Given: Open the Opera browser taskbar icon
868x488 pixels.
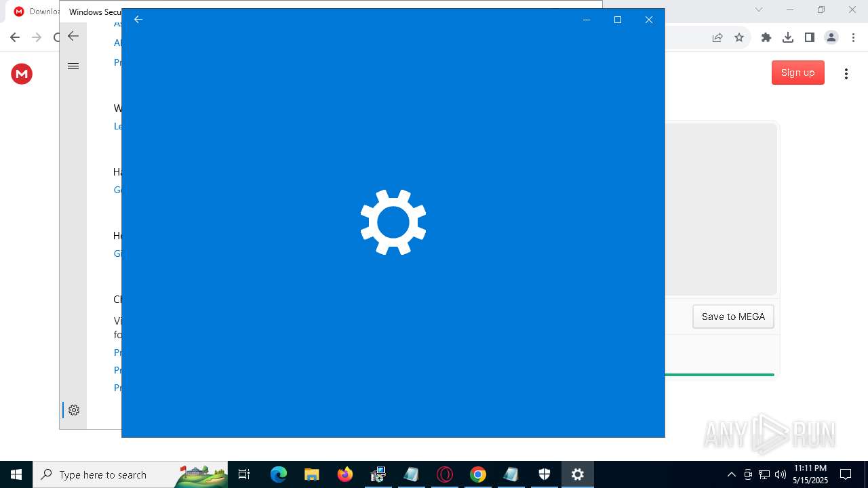Looking at the screenshot, I should click(x=445, y=474).
